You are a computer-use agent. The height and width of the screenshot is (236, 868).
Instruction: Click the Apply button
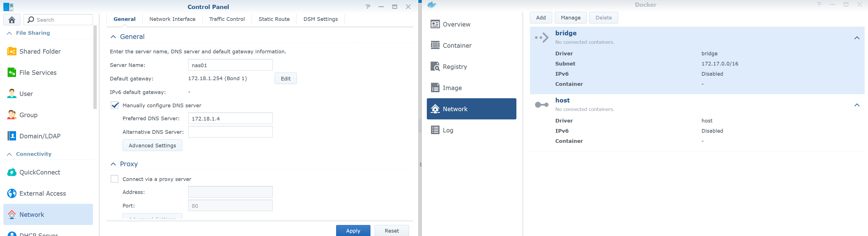pos(353,231)
